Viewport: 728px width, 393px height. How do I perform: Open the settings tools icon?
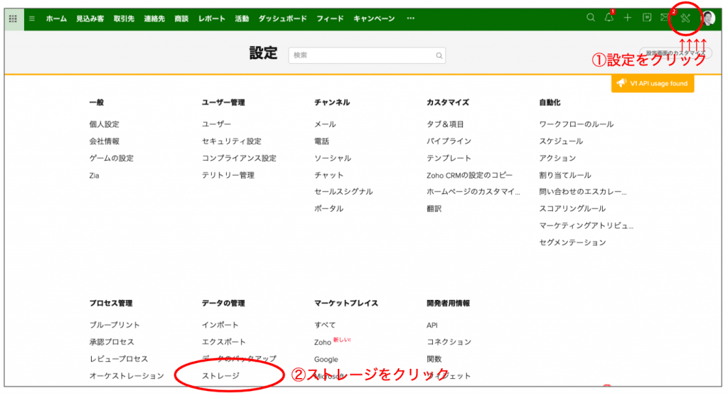(x=685, y=19)
